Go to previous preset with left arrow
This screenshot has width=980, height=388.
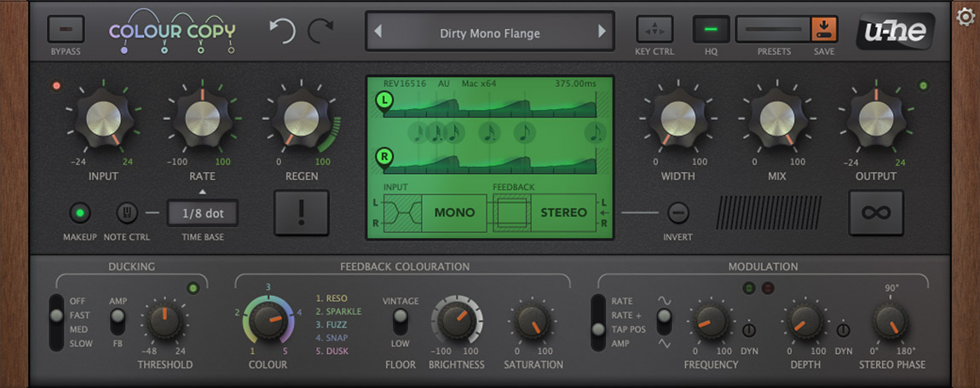coord(378,32)
